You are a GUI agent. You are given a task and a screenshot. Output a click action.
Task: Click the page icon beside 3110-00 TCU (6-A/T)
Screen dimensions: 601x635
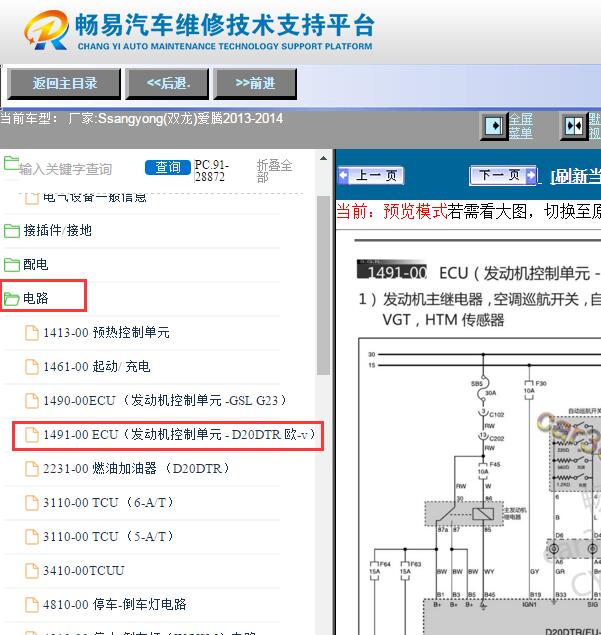(x=32, y=503)
